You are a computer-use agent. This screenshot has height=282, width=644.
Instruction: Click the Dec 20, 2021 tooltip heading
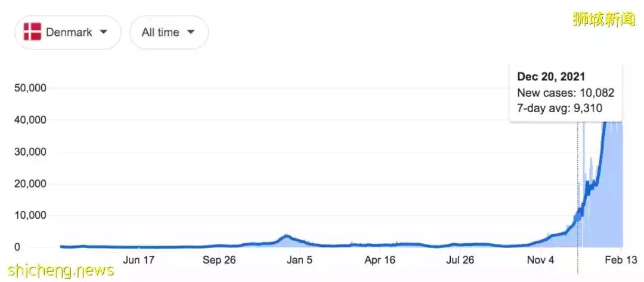click(551, 77)
